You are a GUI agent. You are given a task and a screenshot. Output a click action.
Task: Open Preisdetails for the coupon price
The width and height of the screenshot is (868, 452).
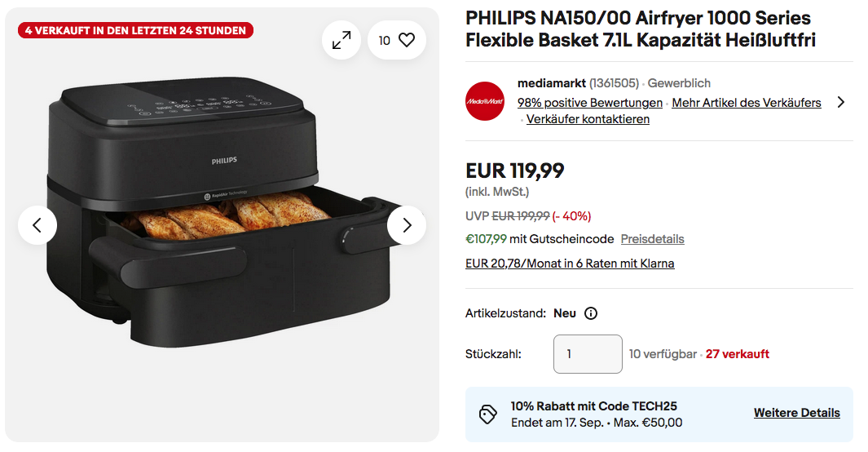pos(652,239)
